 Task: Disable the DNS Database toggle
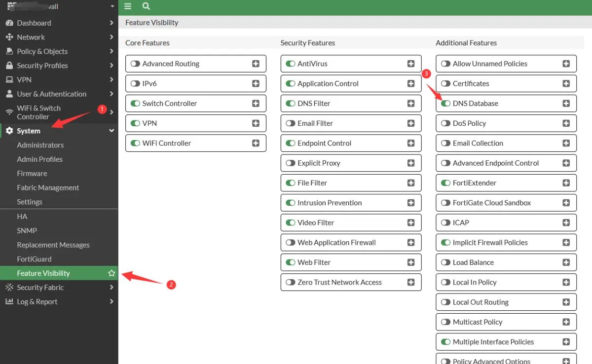coord(445,104)
